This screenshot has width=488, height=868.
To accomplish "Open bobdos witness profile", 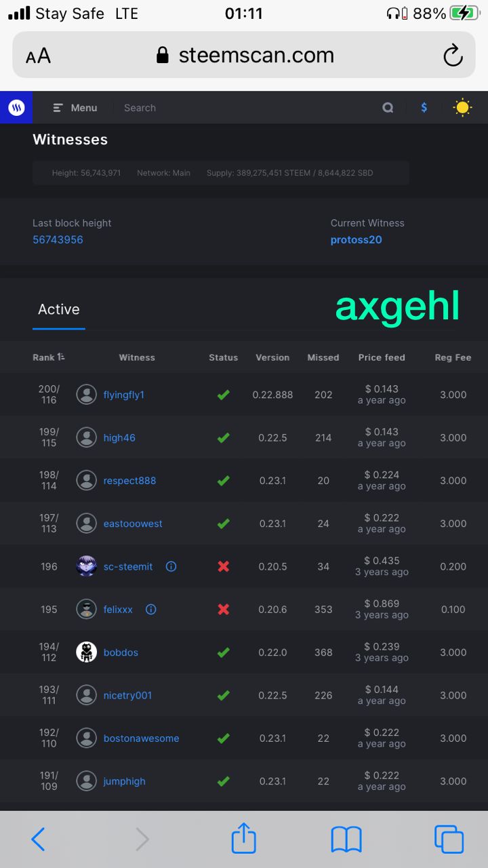I will pyautogui.click(x=121, y=652).
